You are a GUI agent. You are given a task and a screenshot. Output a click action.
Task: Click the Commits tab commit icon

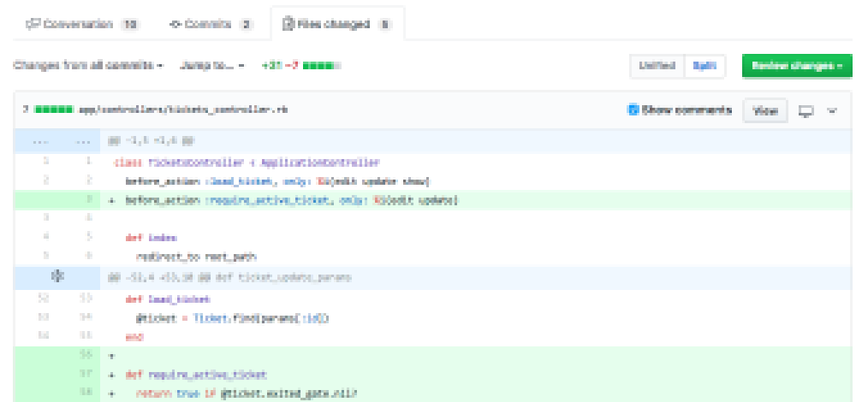(176, 24)
